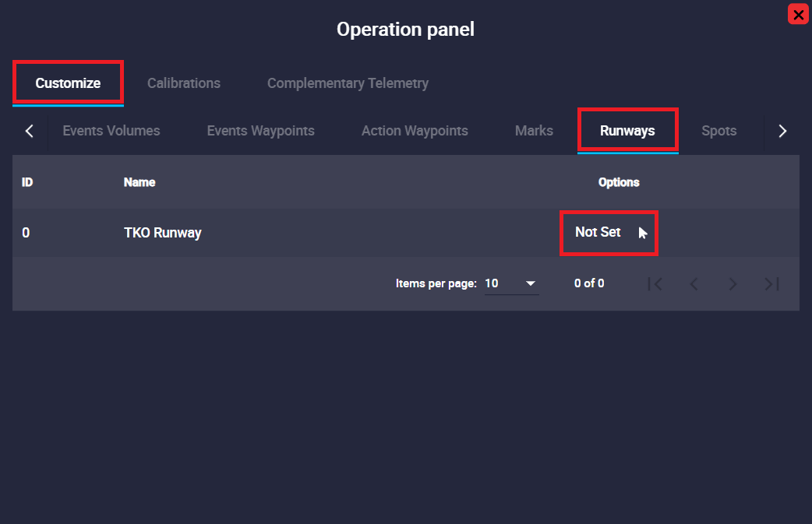Jump to last page of runways
812x524 pixels.
(771, 284)
